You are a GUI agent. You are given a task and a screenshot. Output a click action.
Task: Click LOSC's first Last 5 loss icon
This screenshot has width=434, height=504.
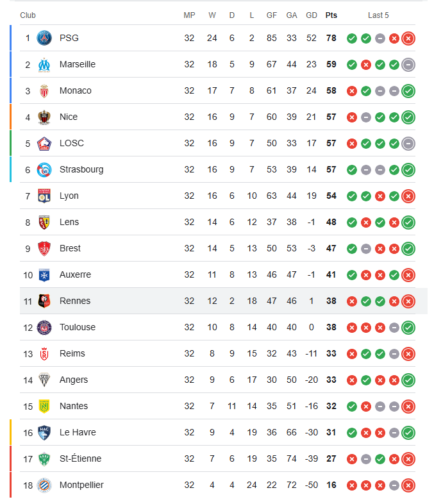click(x=352, y=144)
